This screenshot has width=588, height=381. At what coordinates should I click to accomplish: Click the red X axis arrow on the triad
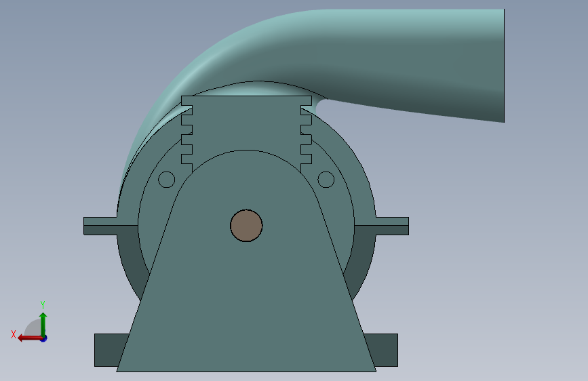click(30, 338)
